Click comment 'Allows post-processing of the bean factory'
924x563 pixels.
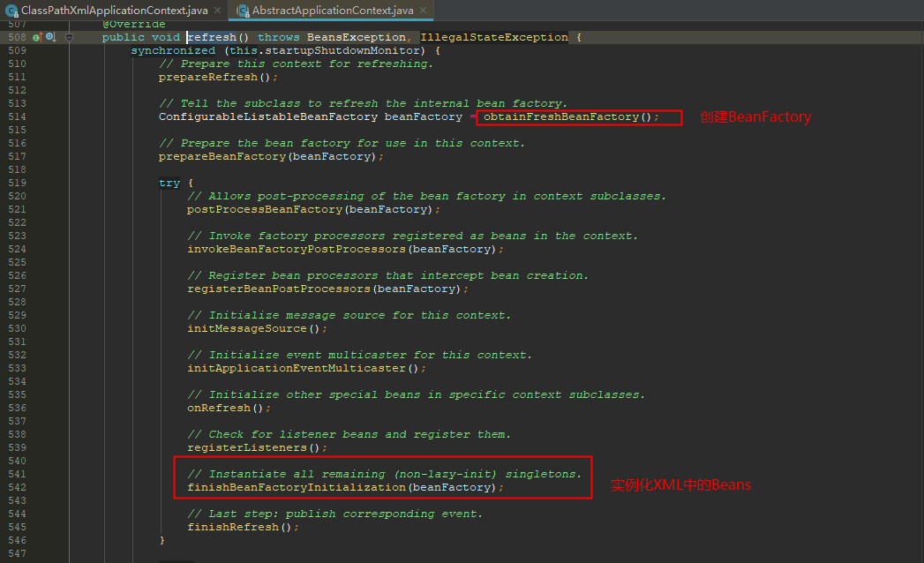[426, 196]
